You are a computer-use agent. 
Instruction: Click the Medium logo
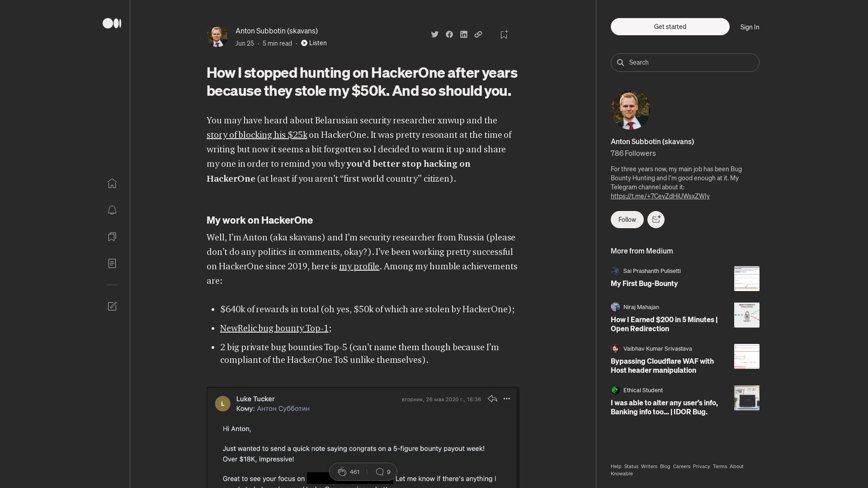pos(112,23)
